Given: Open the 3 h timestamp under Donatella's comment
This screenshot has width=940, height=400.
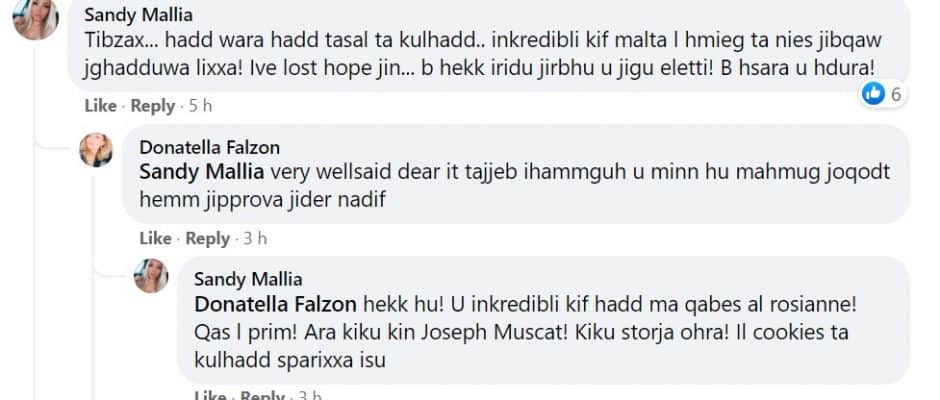Looking at the screenshot, I should click(x=255, y=239).
